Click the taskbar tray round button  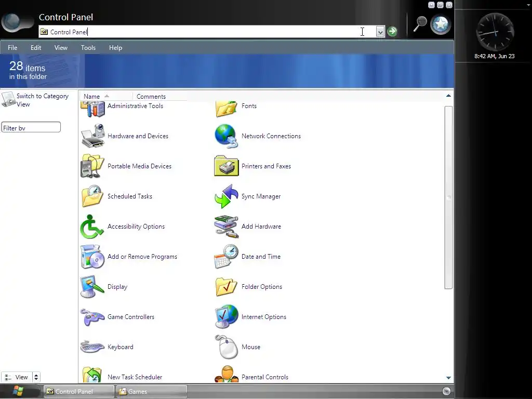(x=446, y=391)
